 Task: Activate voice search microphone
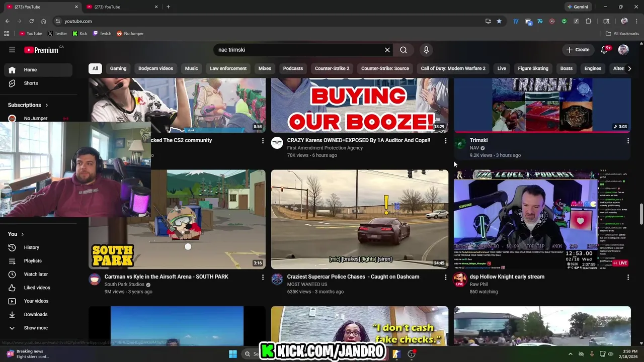(x=426, y=50)
